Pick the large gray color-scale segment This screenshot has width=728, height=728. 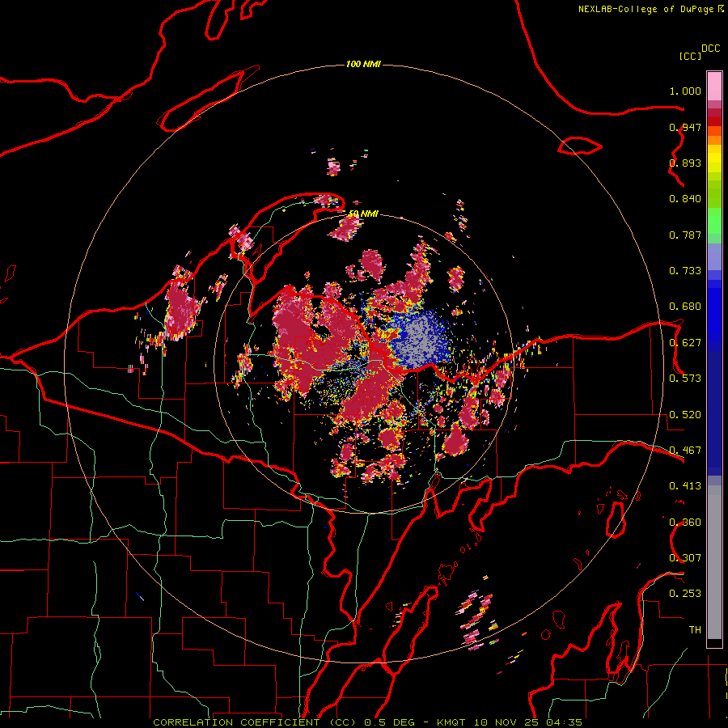(x=714, y=562)
